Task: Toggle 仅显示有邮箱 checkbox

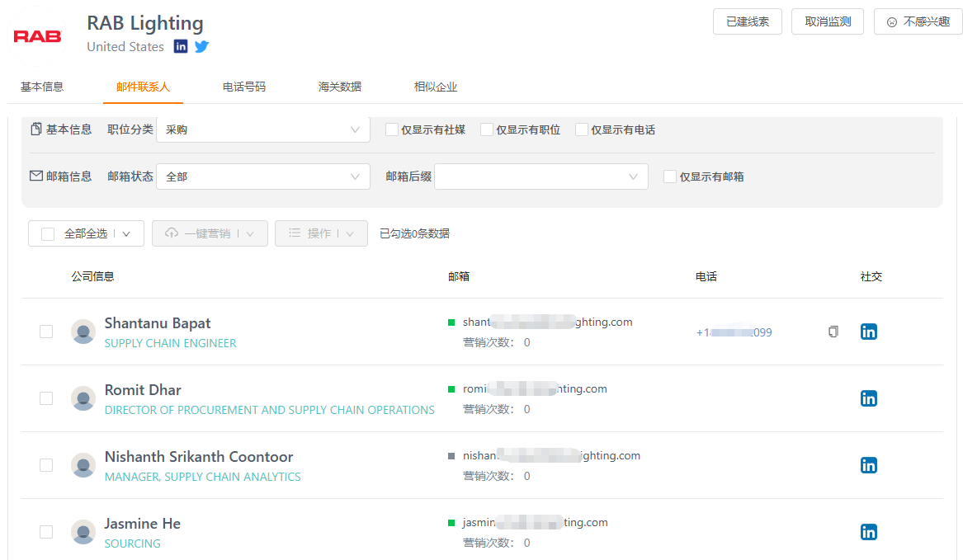Action: coord(670,176)
